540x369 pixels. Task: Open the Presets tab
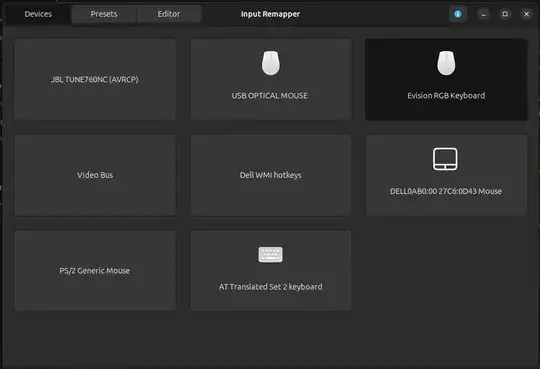click(x=104, y=14)
